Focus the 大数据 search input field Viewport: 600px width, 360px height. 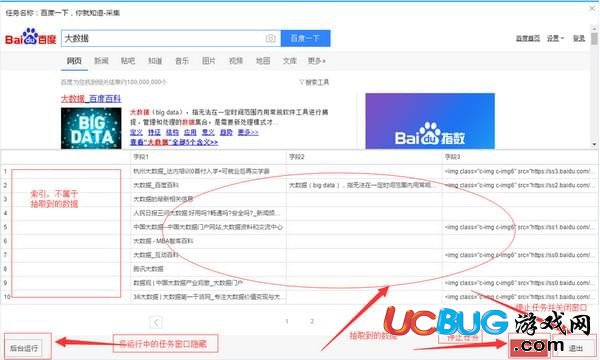point(163,38)
